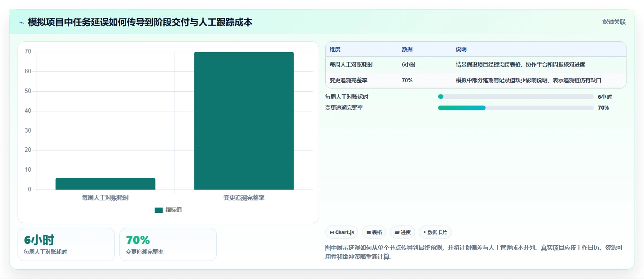The width and height of the screenshot is (644, 279).
Task: Click the sparkle icon in 数据卡片 tag
Action: point(425,232)
